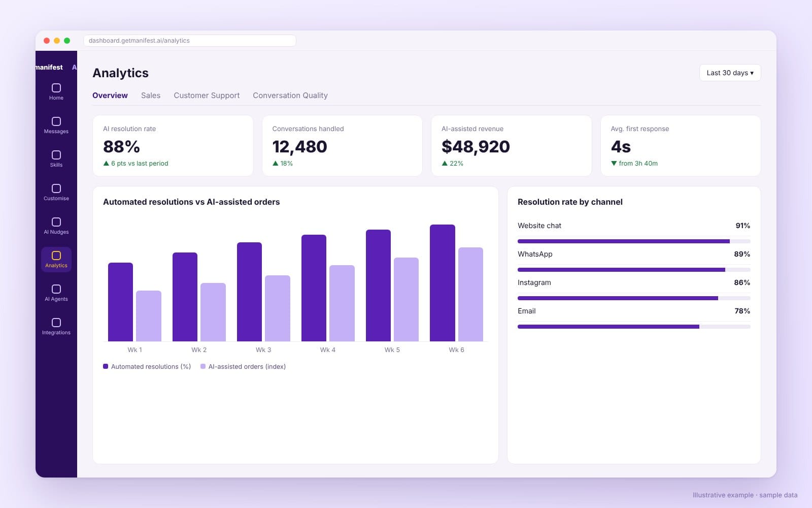This screenshot has height=508, width=812.
Task: Click the Instagram resolution progress bar
Action: tap(634, 298)
